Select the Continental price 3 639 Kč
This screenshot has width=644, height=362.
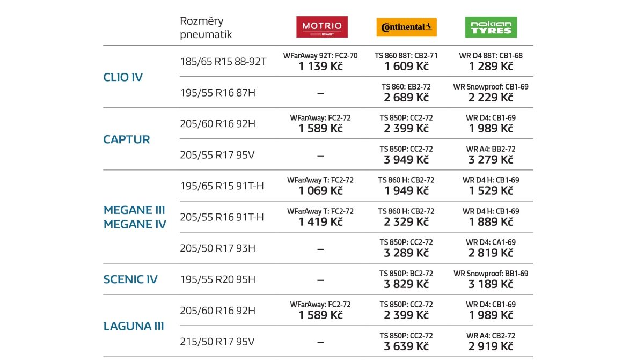pos(406,346)
